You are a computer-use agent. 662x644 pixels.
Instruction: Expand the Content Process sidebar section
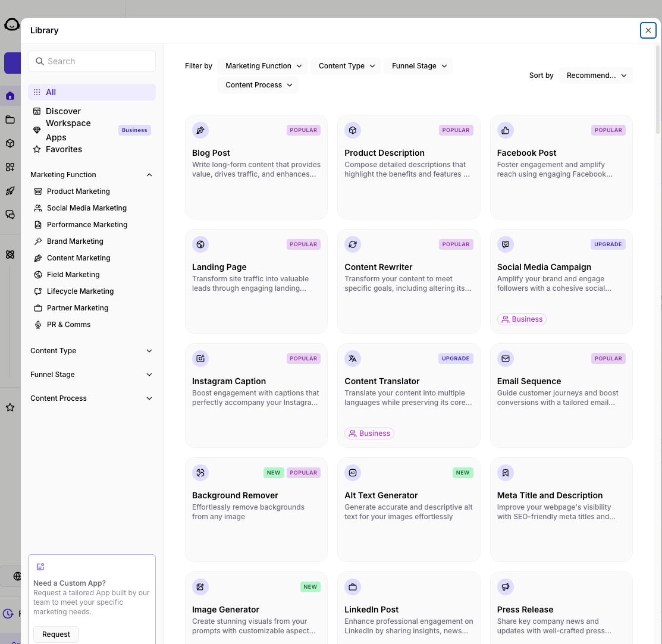coord(91,398)
